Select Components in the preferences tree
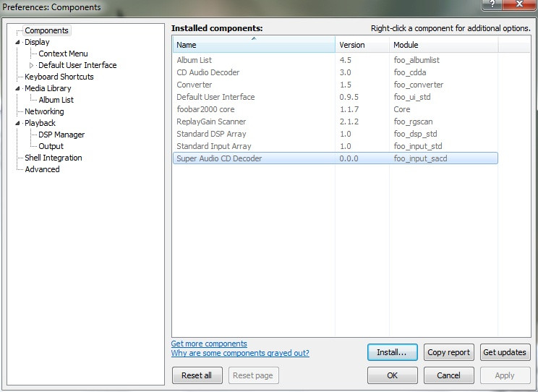Image resolution: width=538 pixels, height=392 pixels. point(47,30)
